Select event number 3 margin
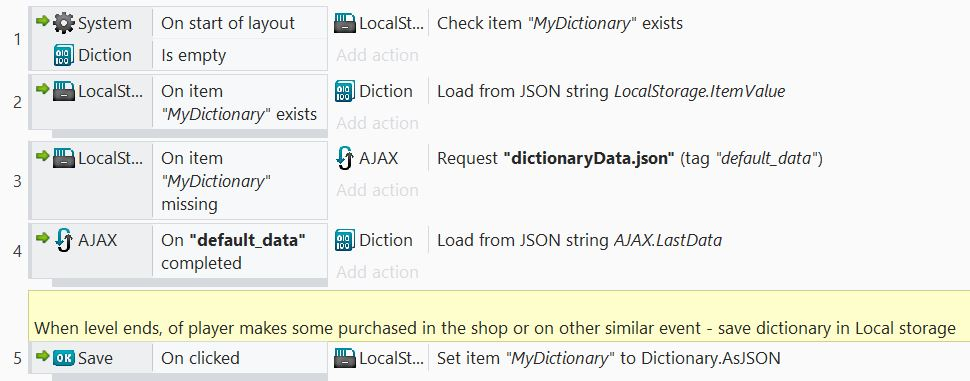 pos(17,181)
